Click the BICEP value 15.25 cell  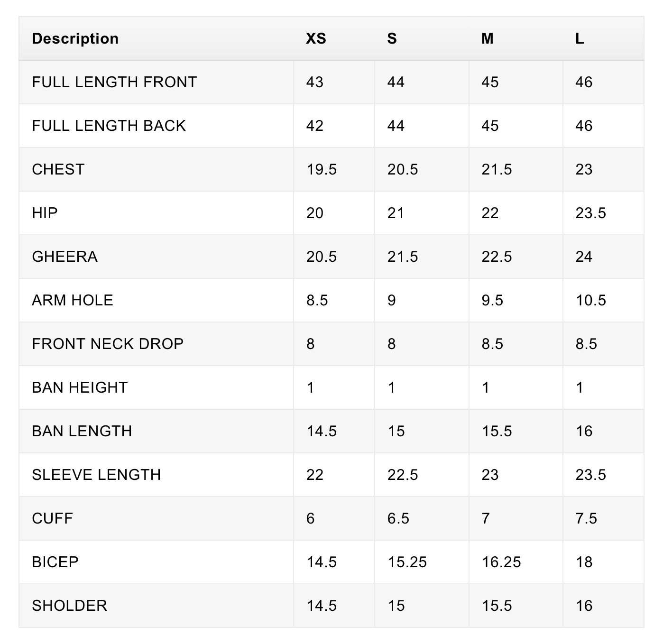407,562
